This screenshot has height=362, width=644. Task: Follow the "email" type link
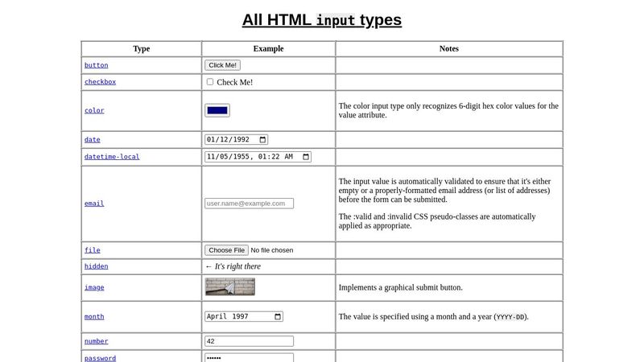click(94, 204)
